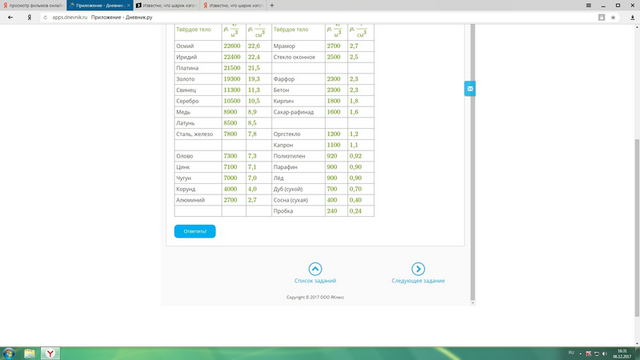Open the Windows Start menu
The height and width of the screenshot is (360, 640).
tap(9, 353)
